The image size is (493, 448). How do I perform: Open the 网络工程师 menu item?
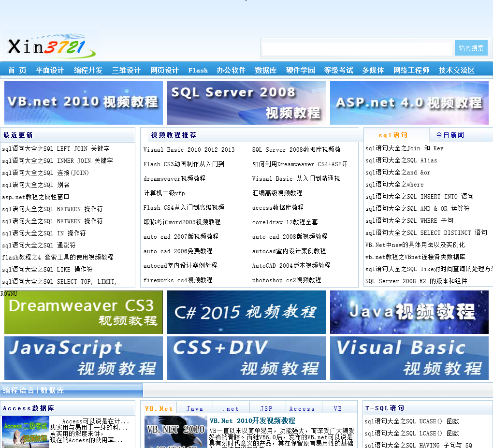[411, 70]
